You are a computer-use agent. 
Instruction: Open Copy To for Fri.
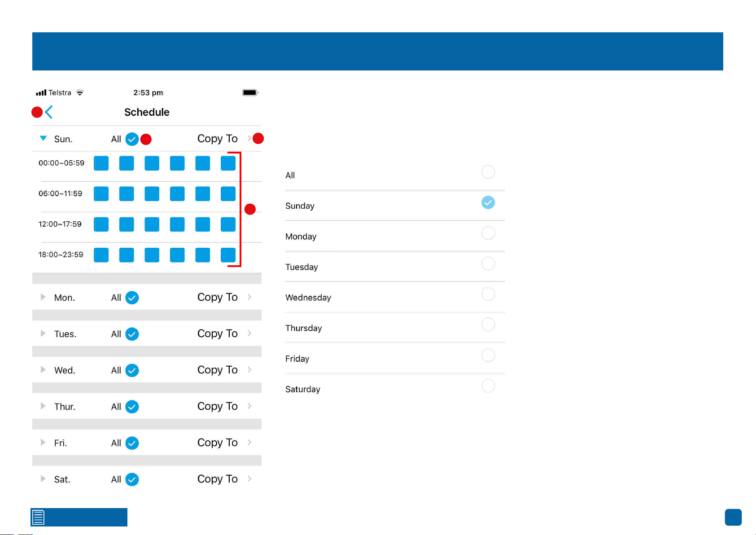(x=218, y=443)
